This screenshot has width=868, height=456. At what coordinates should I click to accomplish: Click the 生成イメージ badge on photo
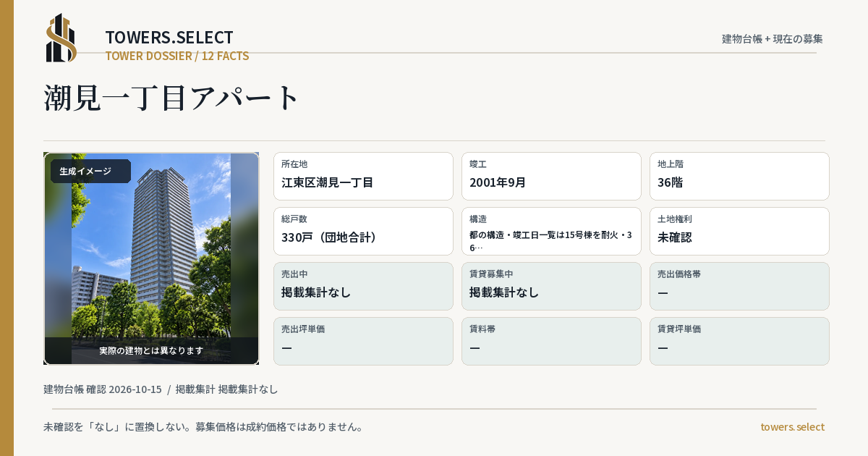tap(90, 171)
